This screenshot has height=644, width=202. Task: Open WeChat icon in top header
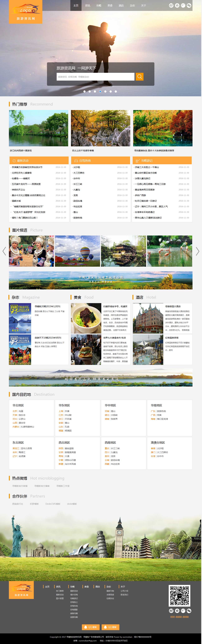click(189, 5)
